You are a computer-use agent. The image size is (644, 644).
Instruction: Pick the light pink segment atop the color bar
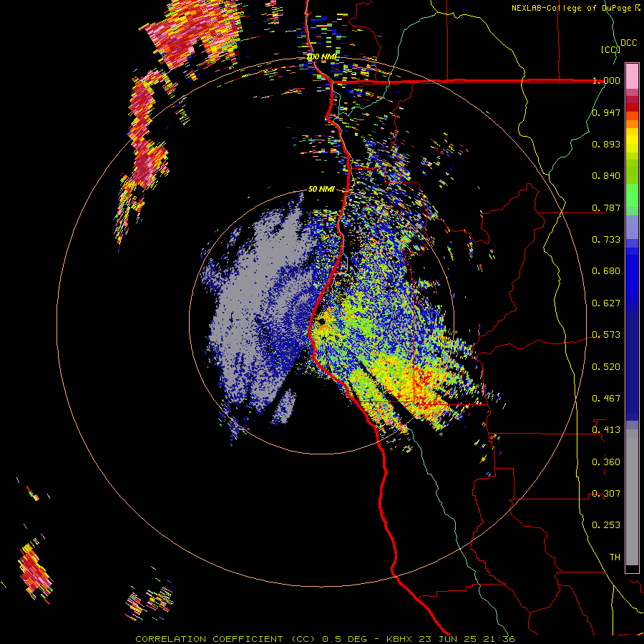pyautogui.click(x=632, y=76)
